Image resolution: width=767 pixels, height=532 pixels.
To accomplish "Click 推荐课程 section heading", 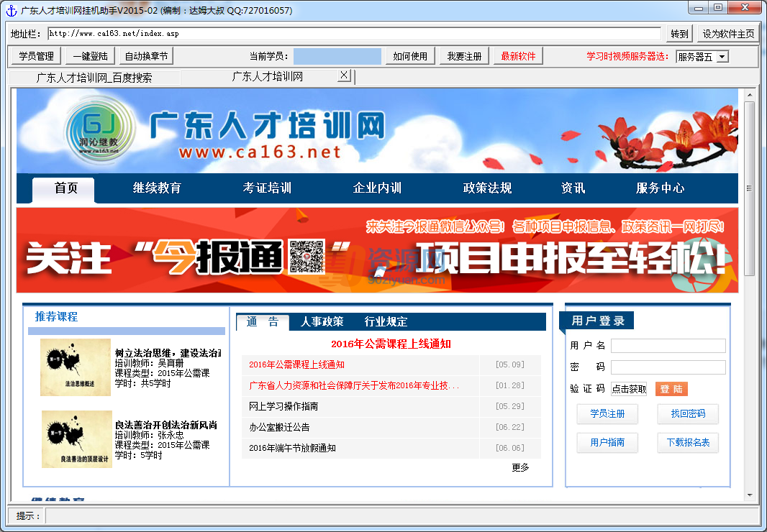I will (56, 317).
